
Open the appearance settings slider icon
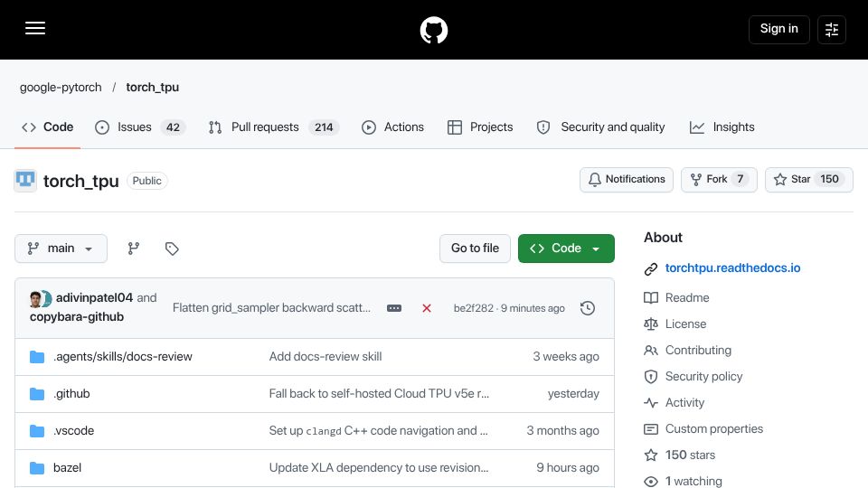pos(832,29)
